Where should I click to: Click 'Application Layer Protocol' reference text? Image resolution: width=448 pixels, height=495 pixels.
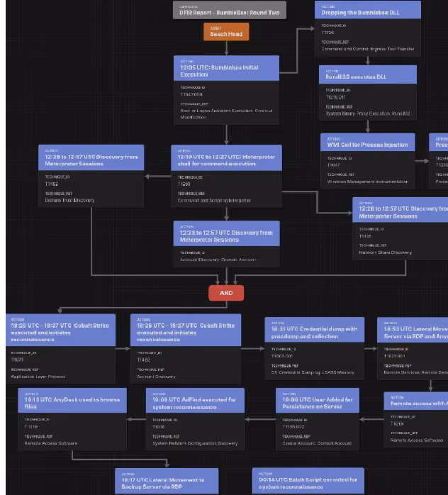(38, 377)
